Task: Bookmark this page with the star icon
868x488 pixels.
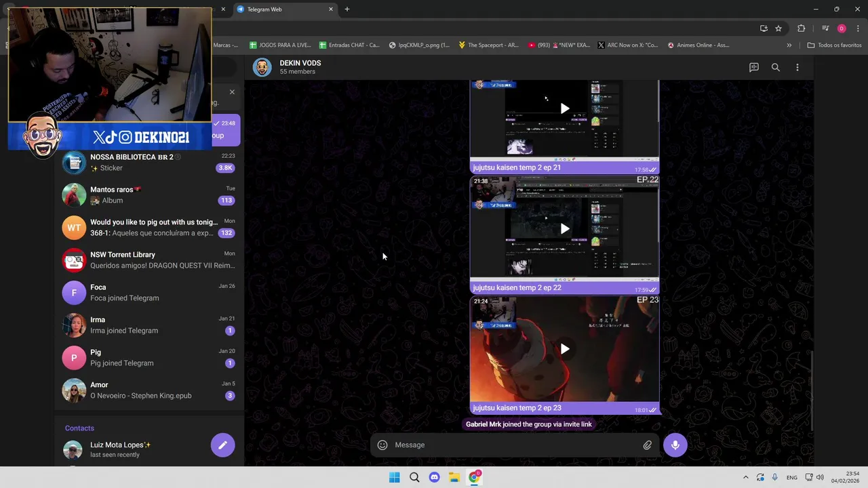Action: coord(778,28)
